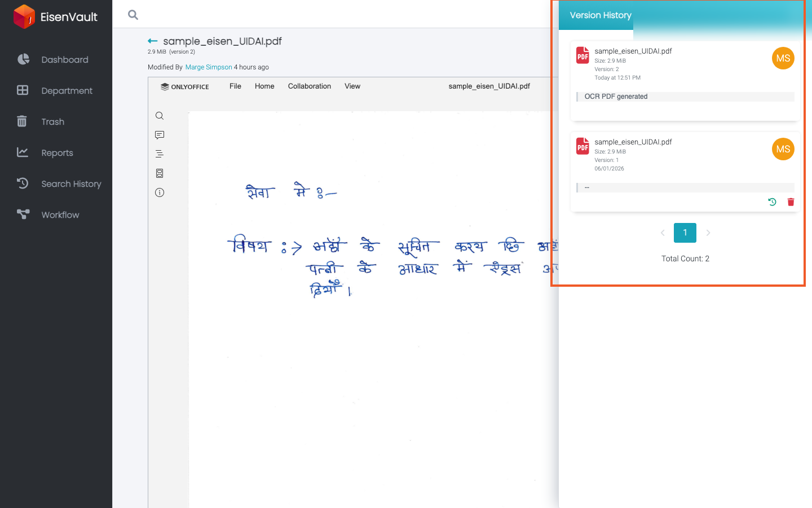Click the Version History panel title
The width and height of the screenshot is (812, 508).
(601, 15)
